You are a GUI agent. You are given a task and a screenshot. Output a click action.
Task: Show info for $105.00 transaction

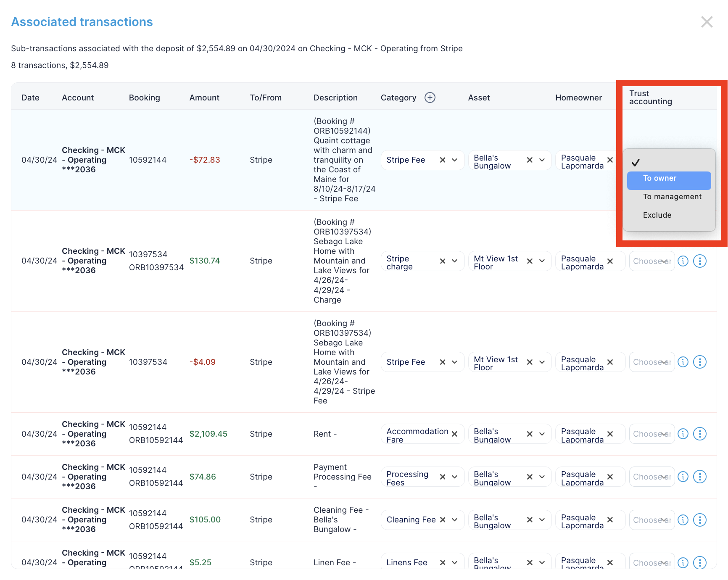pos(683,520)
